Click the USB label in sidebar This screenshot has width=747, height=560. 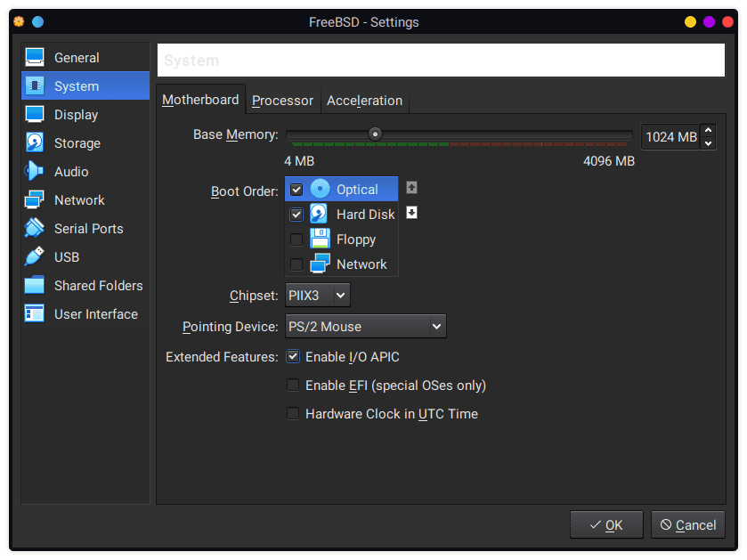(x=67, y=257)
